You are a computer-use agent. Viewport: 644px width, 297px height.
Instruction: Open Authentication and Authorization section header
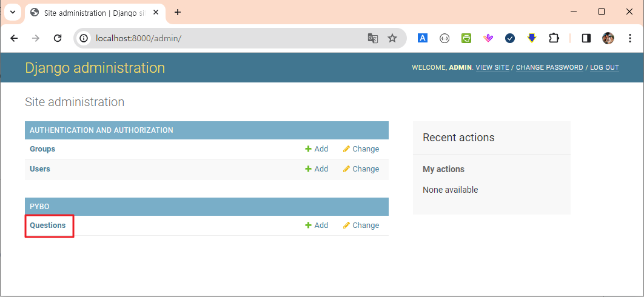point(101,130)
